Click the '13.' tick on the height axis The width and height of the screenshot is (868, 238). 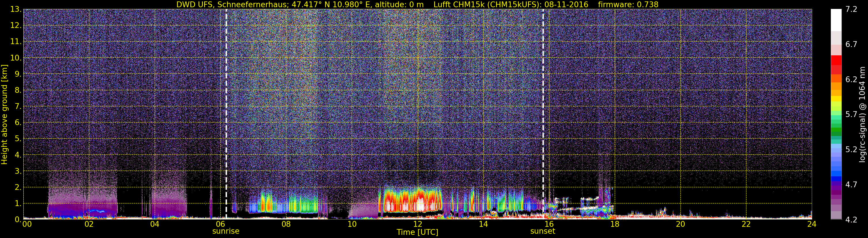[x=16, y=10]
